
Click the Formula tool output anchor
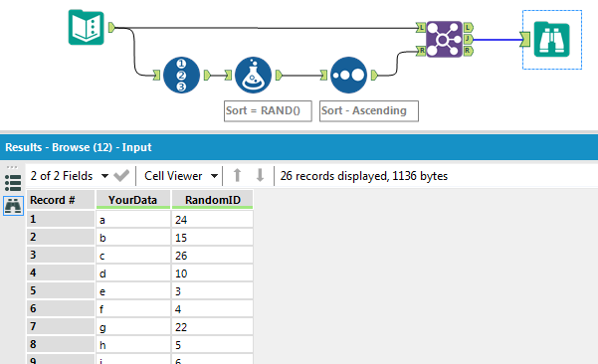coord(279,75)
